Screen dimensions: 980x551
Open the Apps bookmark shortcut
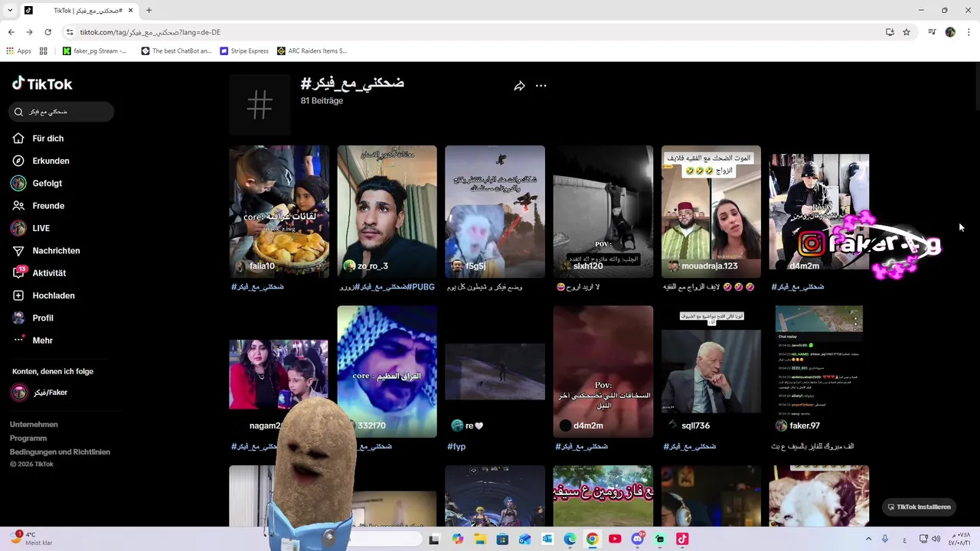click(x=18, y=51)
